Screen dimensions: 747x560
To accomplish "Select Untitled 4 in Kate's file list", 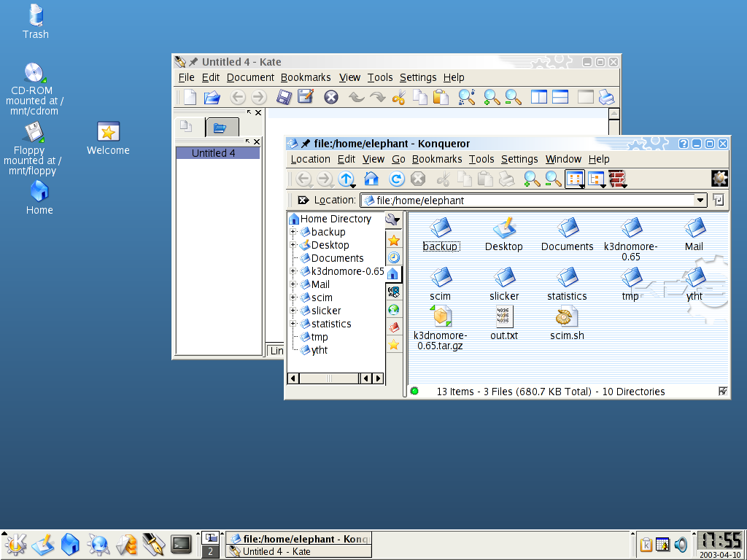I will click(x=217, y=153).
